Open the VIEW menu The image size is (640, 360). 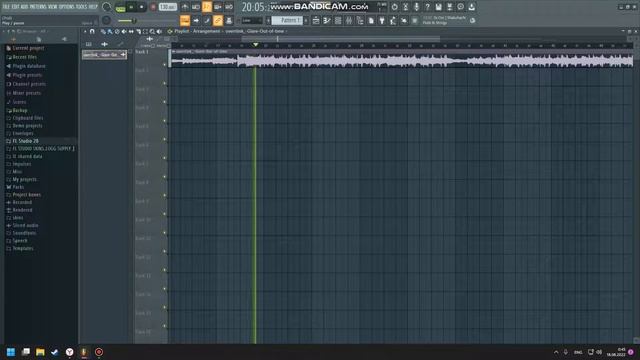[53, 7]
